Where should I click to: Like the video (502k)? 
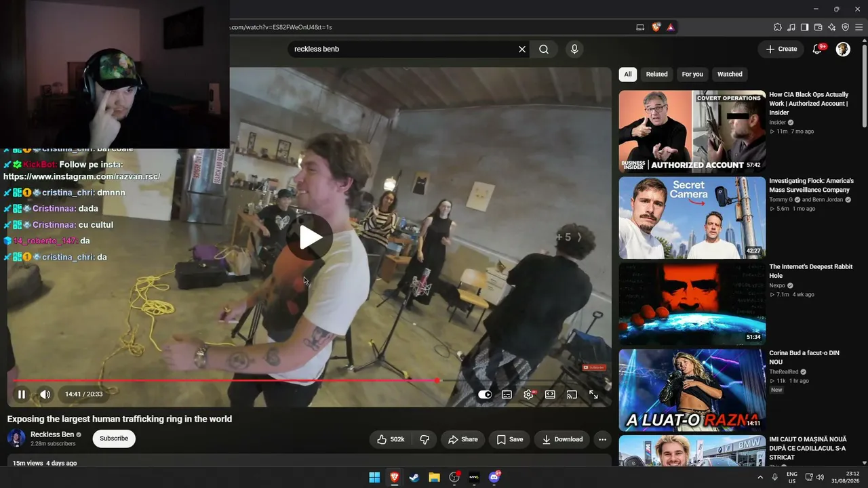point(391,439)
